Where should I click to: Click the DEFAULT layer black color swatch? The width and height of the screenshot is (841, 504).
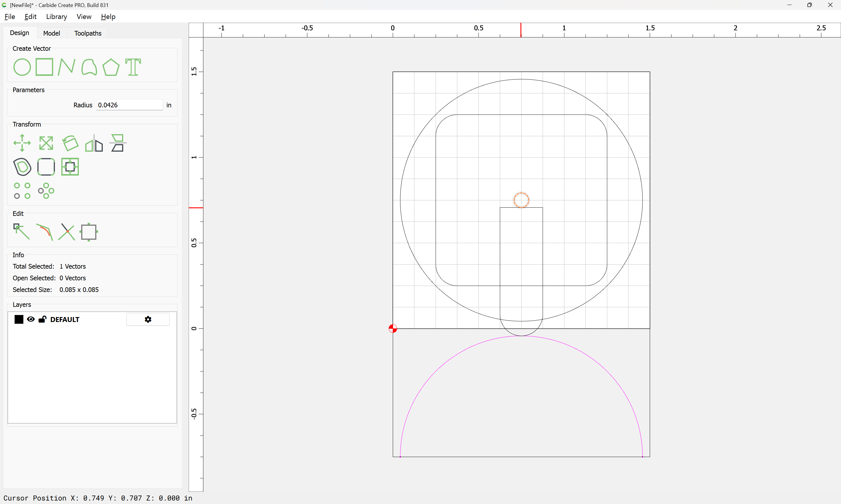click(19, 319)
